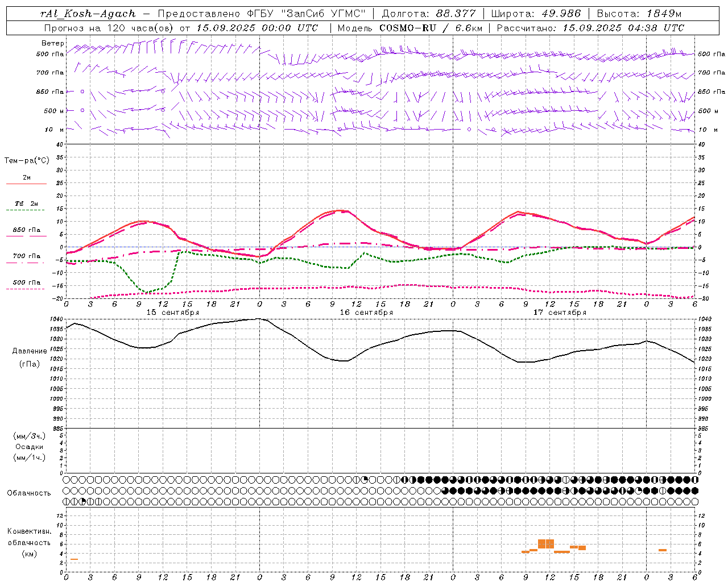
Task: Click the Ветер panel label
Action: (x=53, y=43)
